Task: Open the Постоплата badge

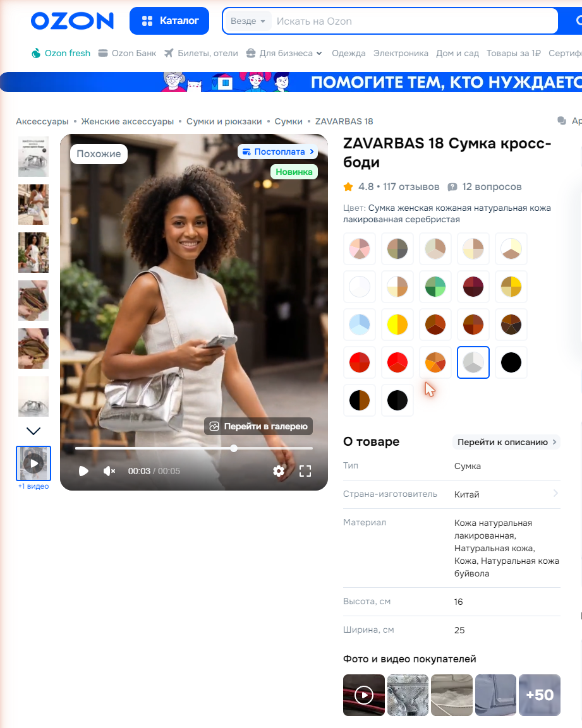Action: point(278,152)
